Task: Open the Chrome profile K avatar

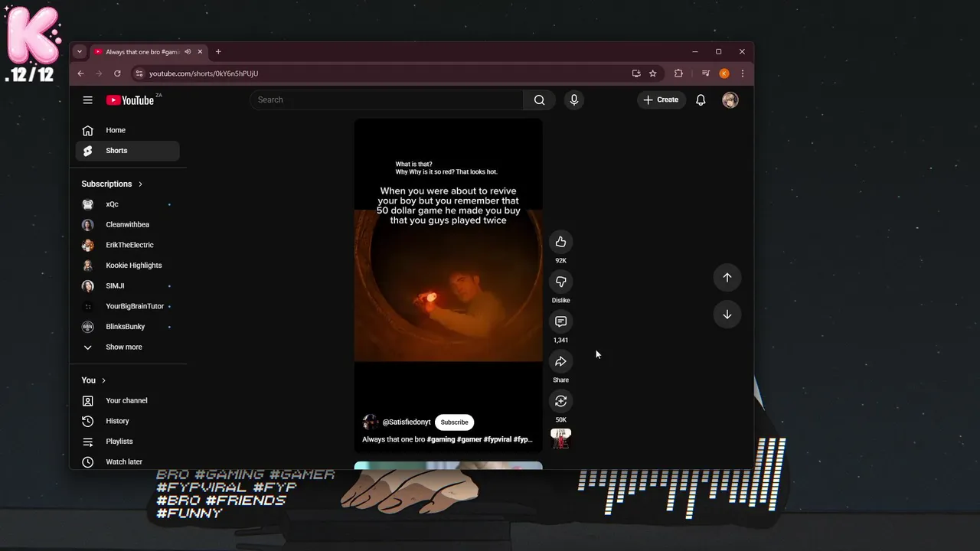Action: [x=724, y=73]
